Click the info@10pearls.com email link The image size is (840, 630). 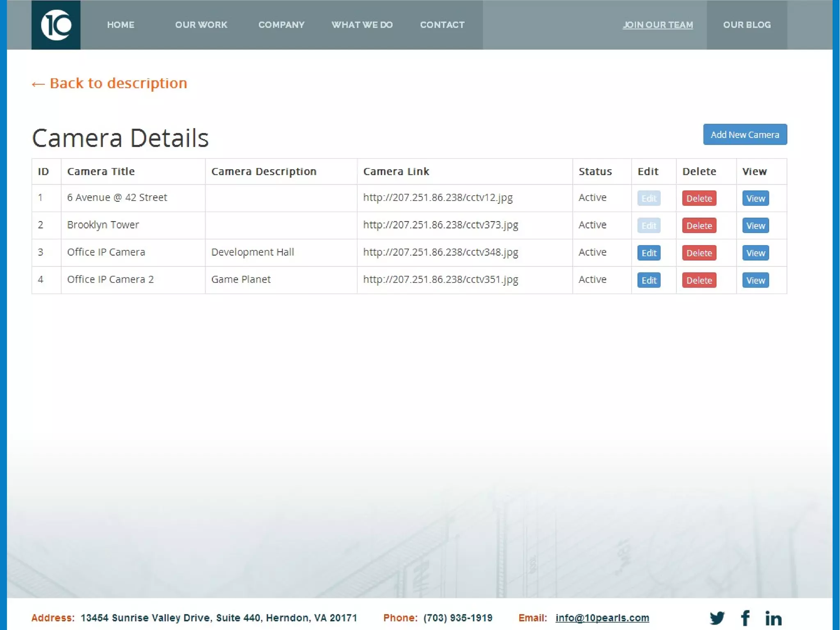pyautogui.click(x=602, y=618)
